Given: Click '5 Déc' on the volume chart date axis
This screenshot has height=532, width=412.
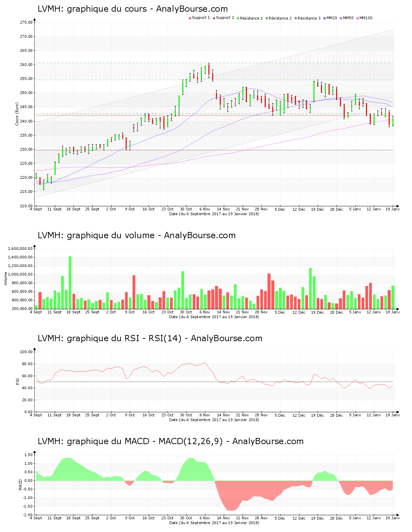Looking at the screenshot, I should point(280,312).
